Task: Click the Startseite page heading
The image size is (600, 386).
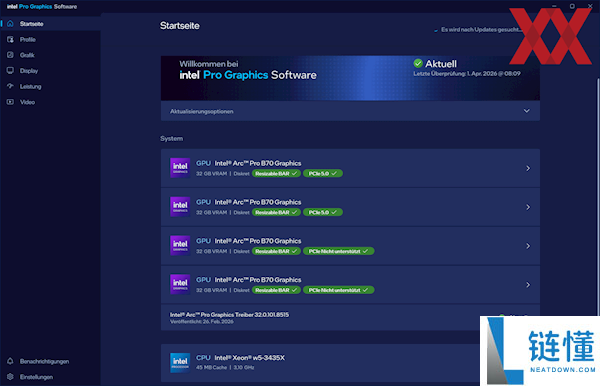Action: click(x=180, y=26)
